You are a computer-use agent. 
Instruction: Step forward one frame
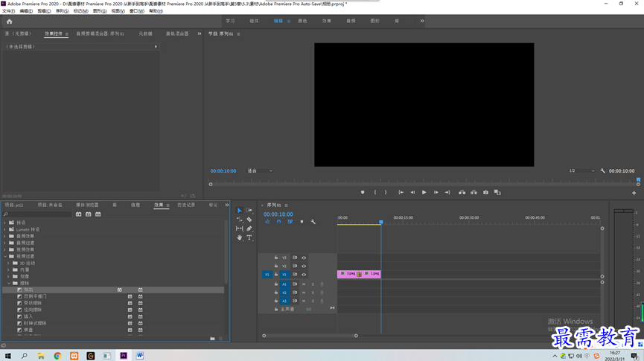click(x=436, y=192)
